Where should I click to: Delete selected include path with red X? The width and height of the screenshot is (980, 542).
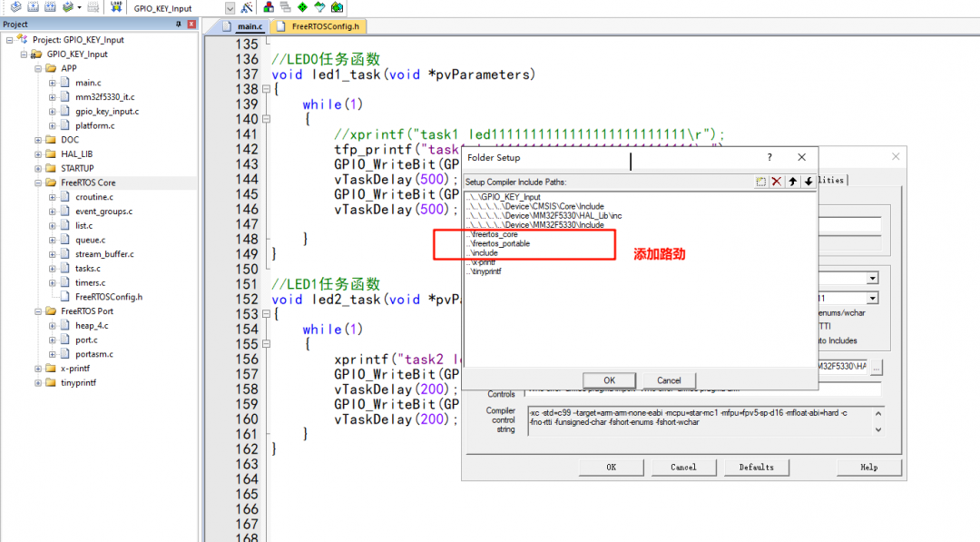pos(776,181)
